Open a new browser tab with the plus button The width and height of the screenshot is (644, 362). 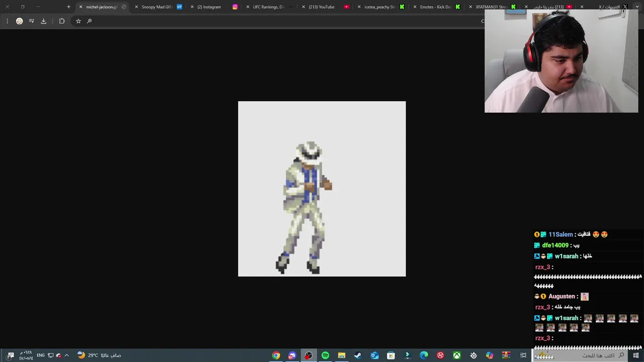[68, 7]
